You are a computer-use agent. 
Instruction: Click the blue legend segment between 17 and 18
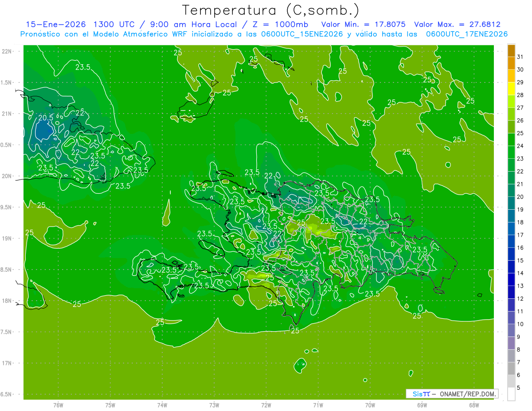[x=511, y=229]
